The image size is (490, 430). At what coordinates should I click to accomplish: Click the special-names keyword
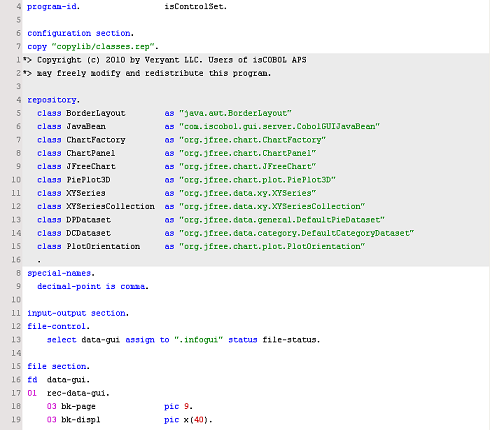click(x=59, y=273)
